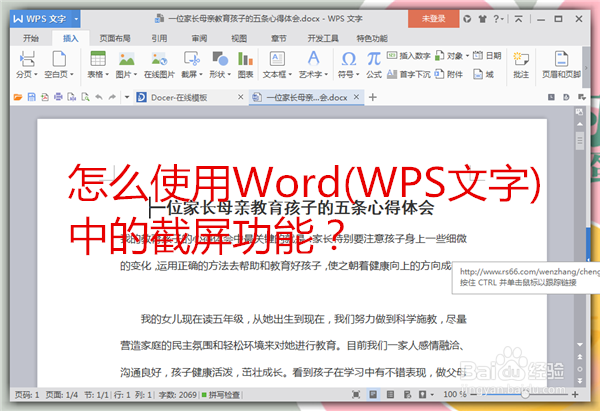Close the Docer-在线模板 tab
This screenshot has height=411, width=600.
coord(241,97)
